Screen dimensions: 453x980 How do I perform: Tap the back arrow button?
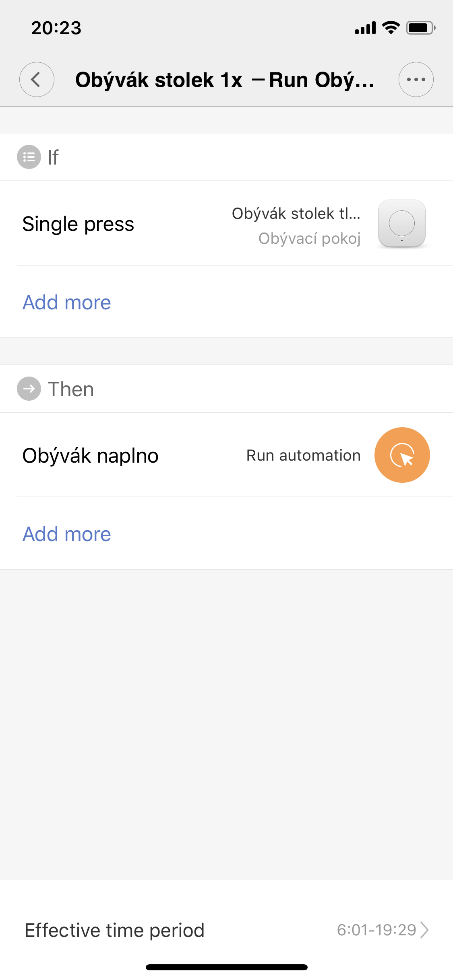coord(37,80)
